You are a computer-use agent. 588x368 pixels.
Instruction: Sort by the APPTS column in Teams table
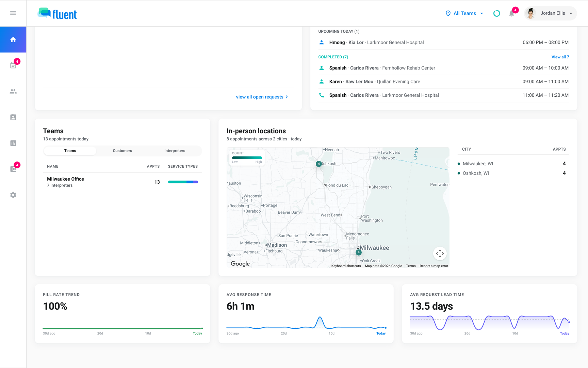pyautogui.click(x=153, y=166)
